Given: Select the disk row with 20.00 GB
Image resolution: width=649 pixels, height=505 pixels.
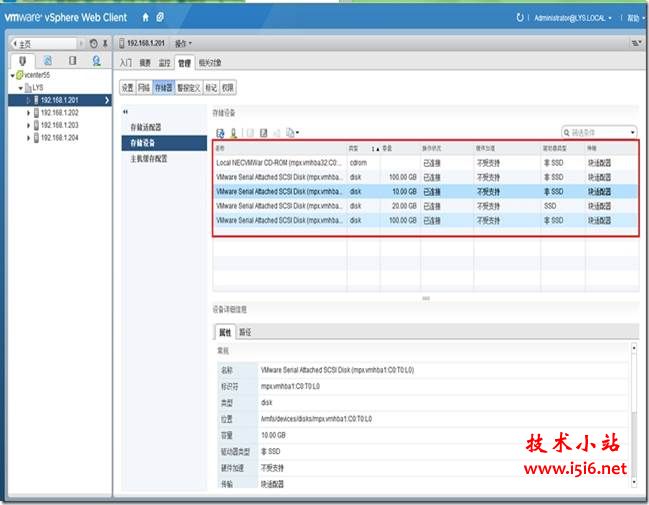Looking at the screenshot, I should click(425, 206).
